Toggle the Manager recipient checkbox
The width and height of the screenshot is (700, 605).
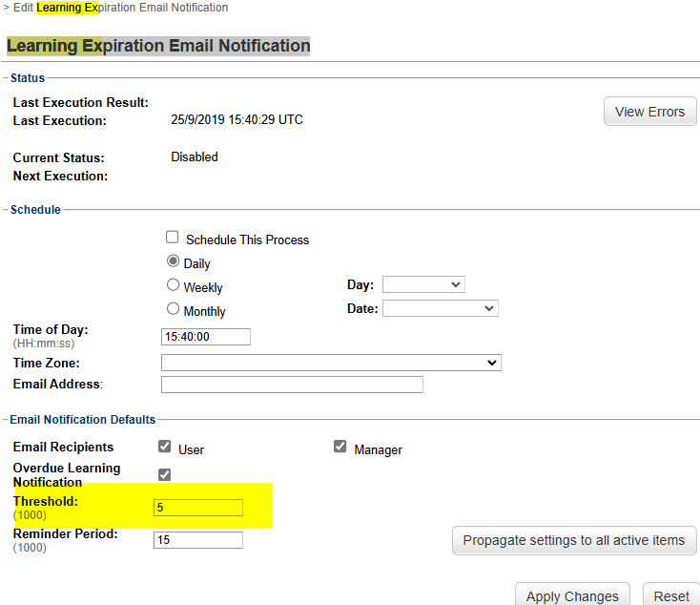pos(340,447)
